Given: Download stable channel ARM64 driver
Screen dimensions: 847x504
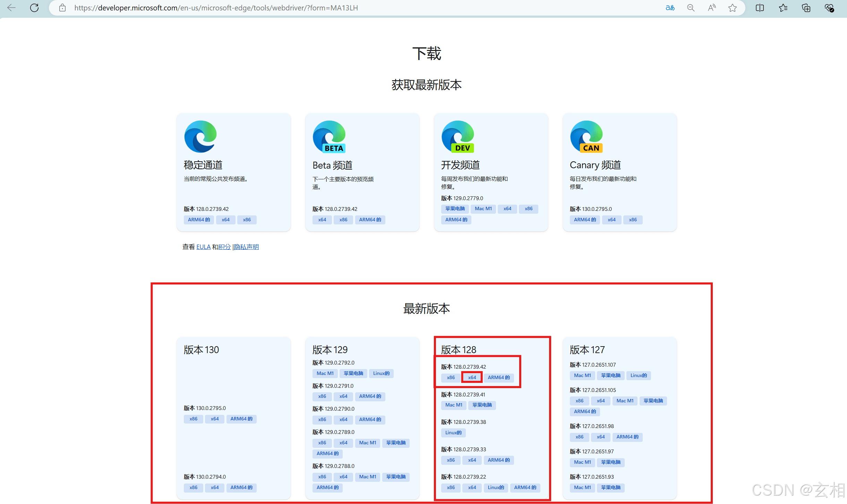Looking at the screenshot, I should click(x=199, y=220).
